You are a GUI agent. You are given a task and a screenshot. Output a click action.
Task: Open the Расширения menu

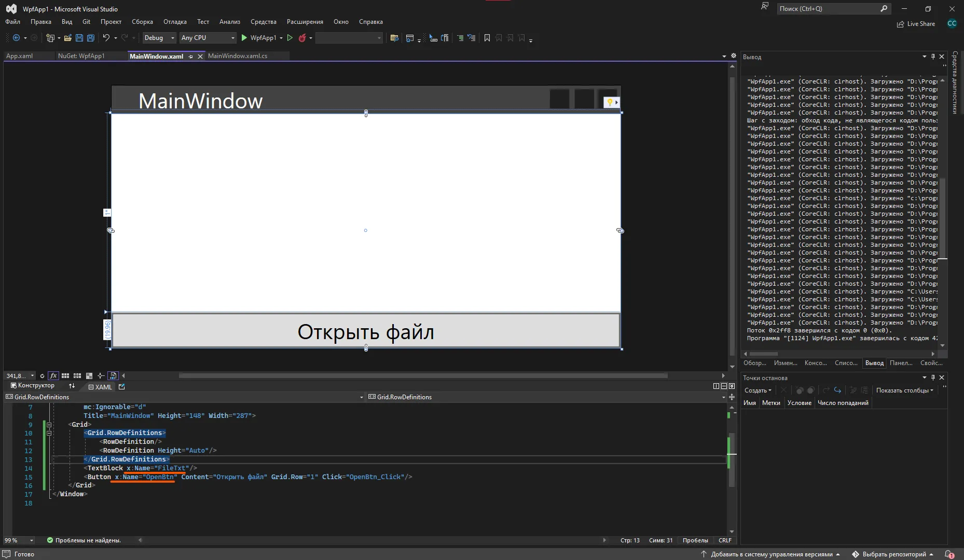click(x=305, y=22)
